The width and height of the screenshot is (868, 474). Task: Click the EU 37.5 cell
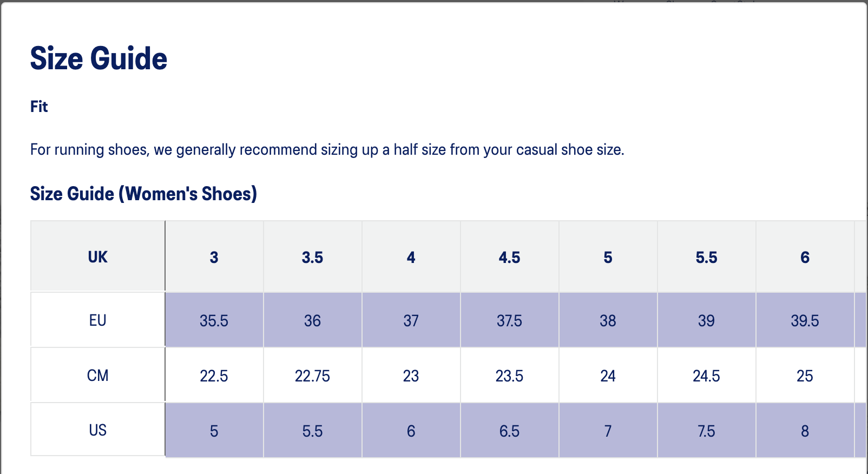(509, 321)
